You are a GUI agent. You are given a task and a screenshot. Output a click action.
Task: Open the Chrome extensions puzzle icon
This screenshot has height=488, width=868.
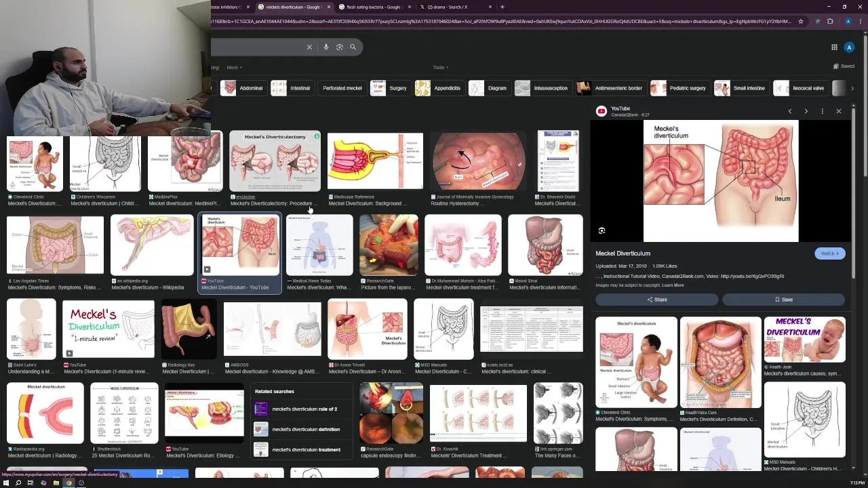click(x=830, y=21)
